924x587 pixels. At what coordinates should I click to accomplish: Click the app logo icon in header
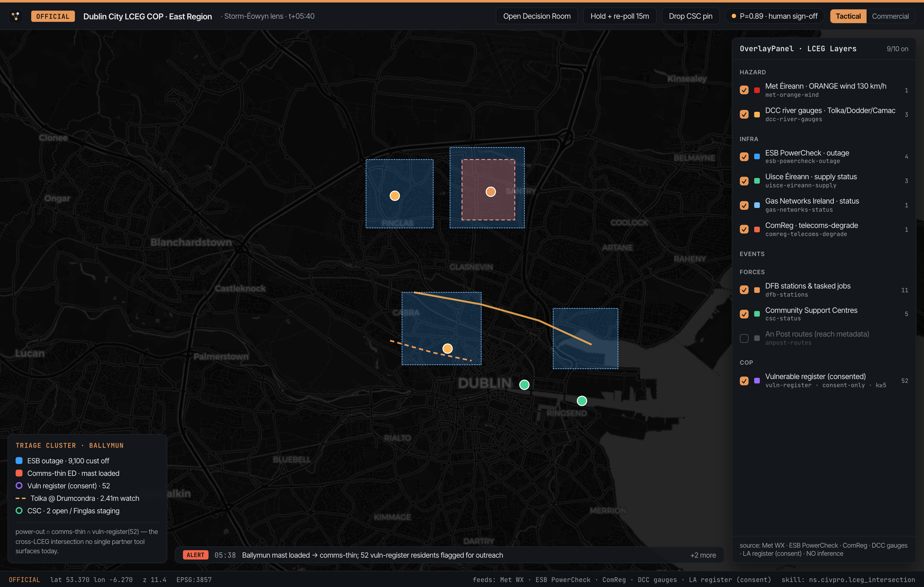click(x=15, y=16)
